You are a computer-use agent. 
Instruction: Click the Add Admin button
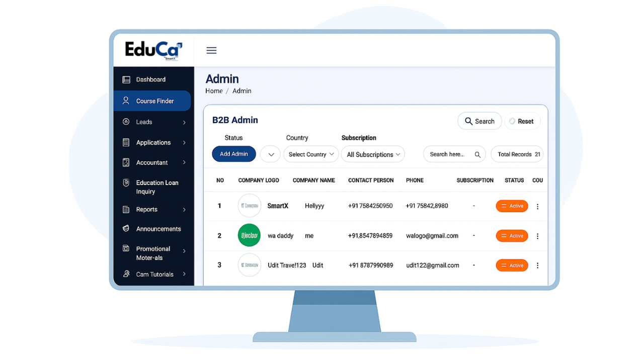pyautogui.click(x=234, y=154)
